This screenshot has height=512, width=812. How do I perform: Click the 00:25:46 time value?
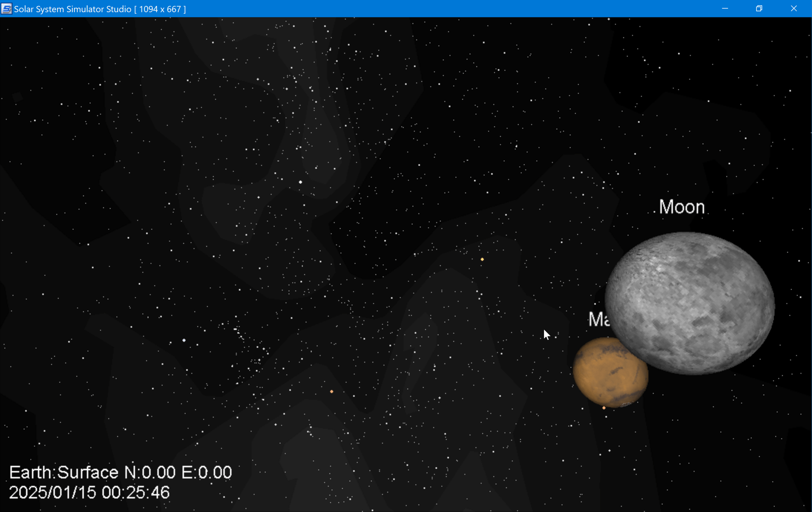(135, 493)
